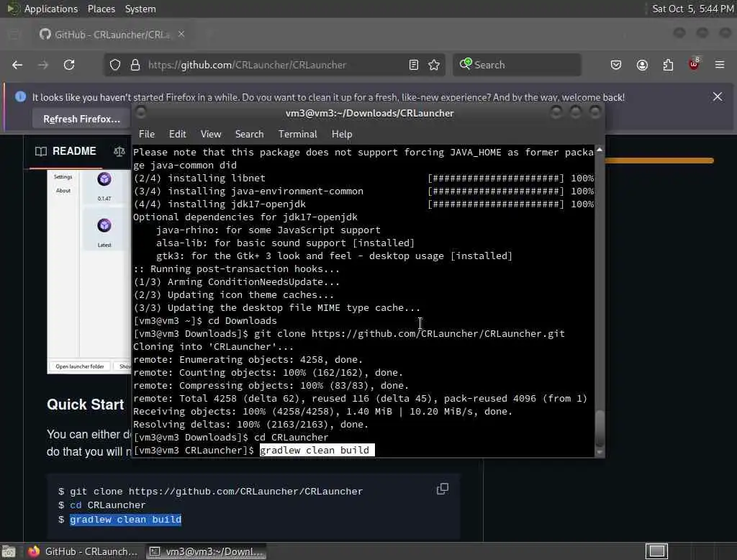Switch to Firefox in the taskbar
The image size is (737, 560).
82,551
